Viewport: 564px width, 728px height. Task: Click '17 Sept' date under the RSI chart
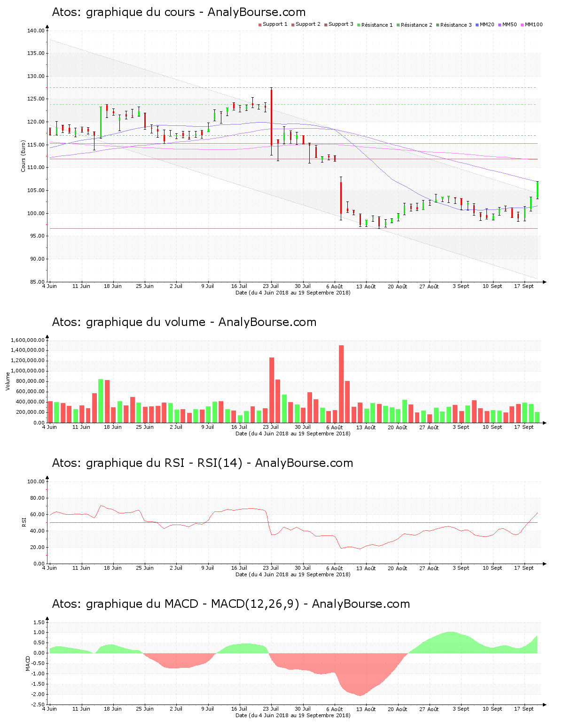point(524,568)
